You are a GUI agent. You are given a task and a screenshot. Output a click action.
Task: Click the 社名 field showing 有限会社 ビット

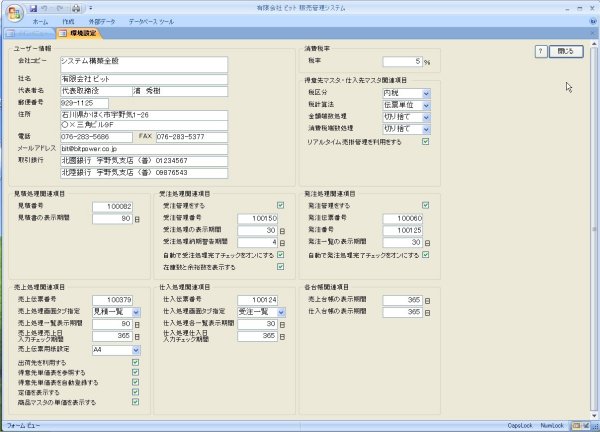(x=144, y=79)
